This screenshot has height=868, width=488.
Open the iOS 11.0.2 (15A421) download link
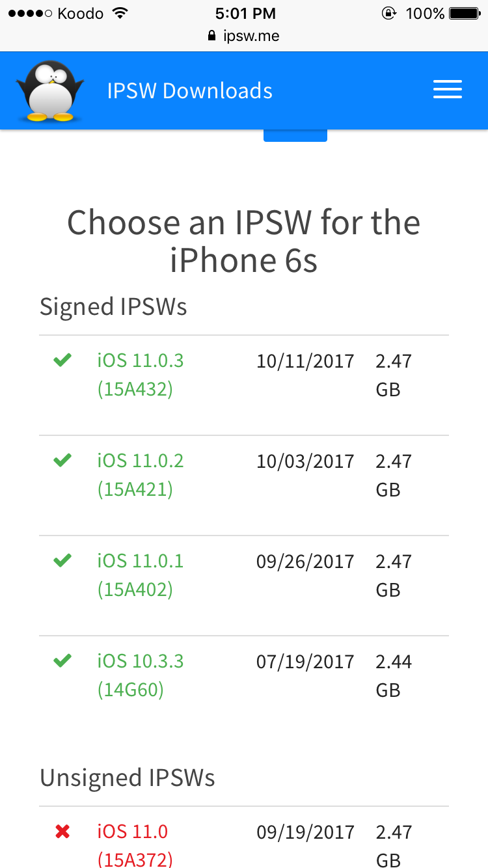coord(141,475)
